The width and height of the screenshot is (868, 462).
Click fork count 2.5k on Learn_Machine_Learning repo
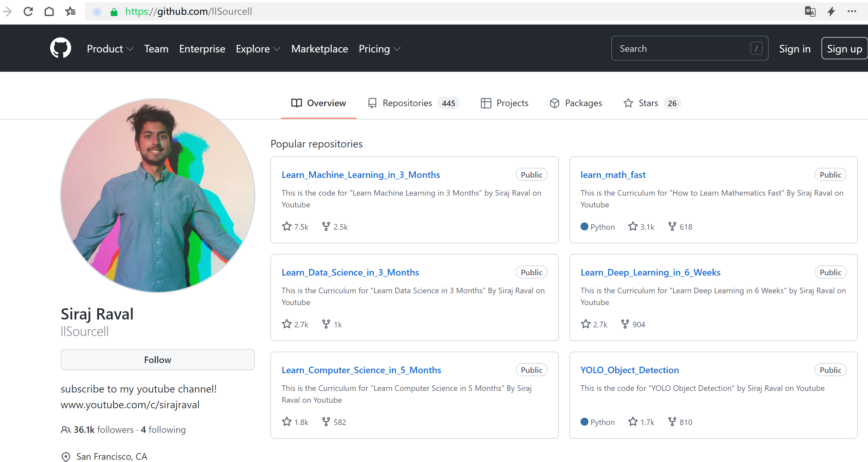[335, 227]
